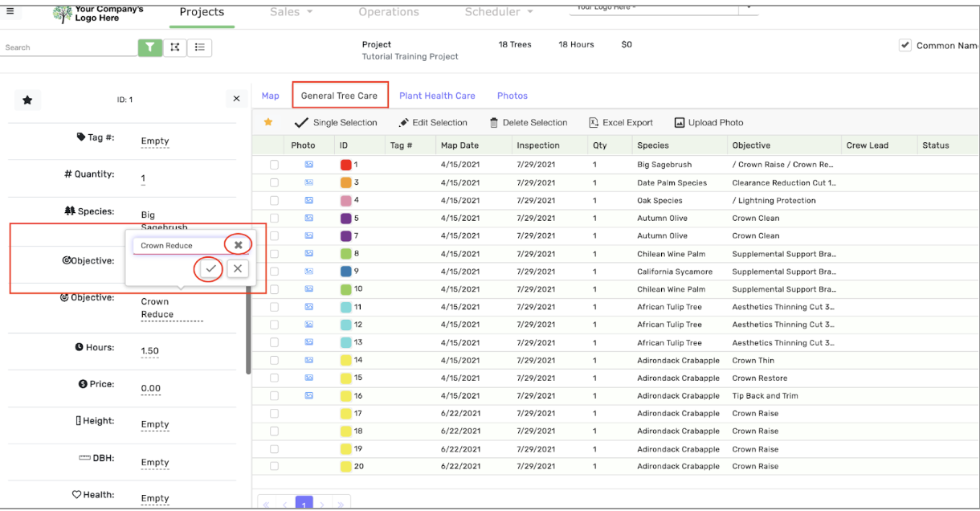Click the black star in the ID: 1 panel
Image resolution: width=980 pixels, height=511 pixels.
(27, 100)
